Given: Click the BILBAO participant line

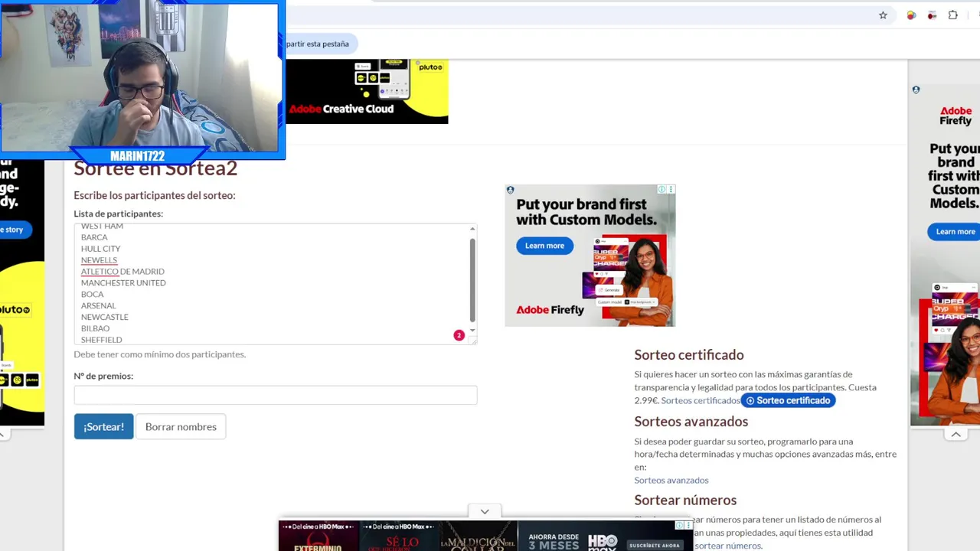Looking at the screenshot, I should pos(95,328).
